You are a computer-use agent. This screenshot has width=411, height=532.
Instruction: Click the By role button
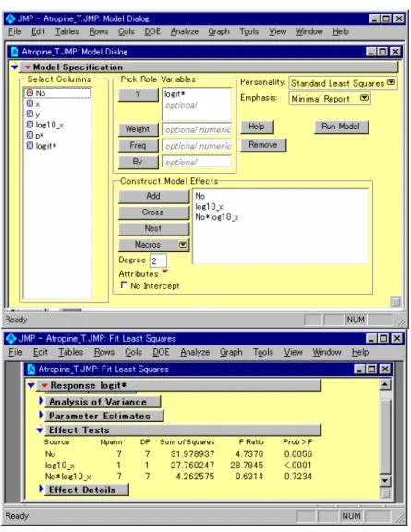pos(139,162)
